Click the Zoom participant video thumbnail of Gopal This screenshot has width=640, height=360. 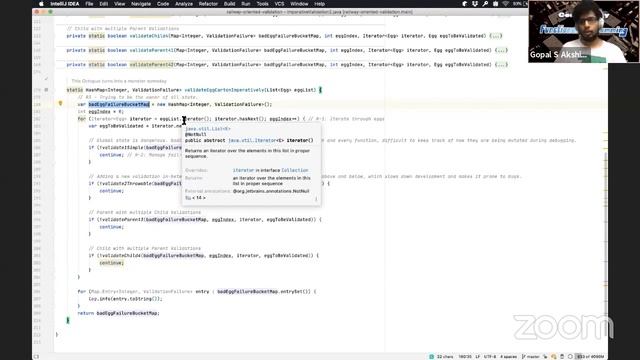pyautogui.click(x=584, y=31)
